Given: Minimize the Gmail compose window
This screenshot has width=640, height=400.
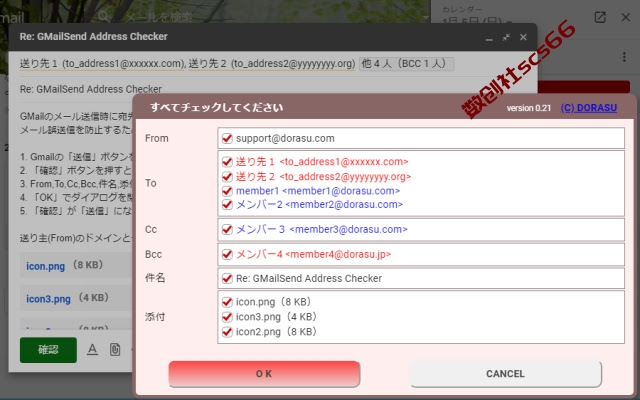Looking at the screenshot, I should 489,38.
